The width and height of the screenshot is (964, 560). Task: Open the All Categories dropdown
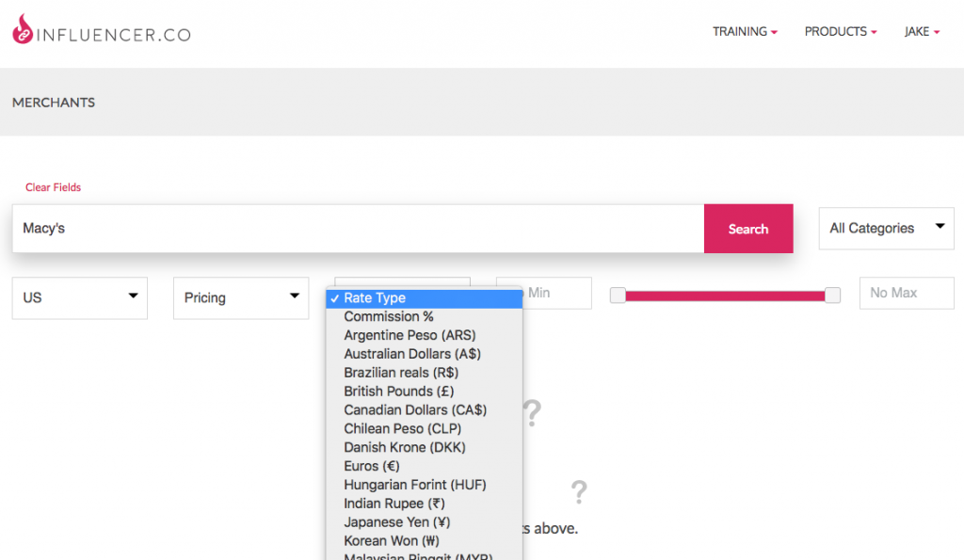click(886, 229)
